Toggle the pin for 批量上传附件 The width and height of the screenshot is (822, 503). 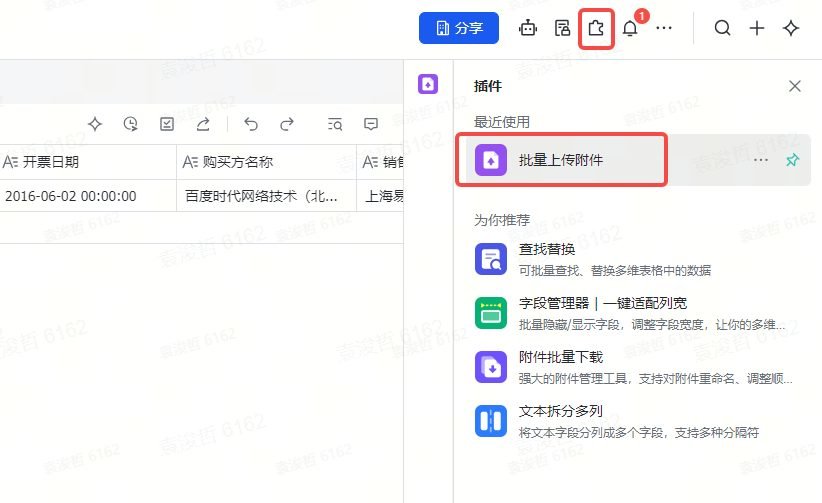(x=793, y=160)
